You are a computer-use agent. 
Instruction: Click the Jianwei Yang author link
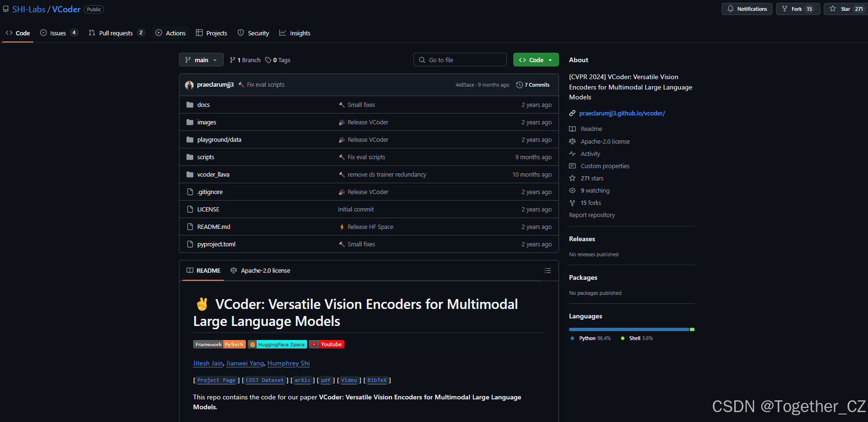click(245, 363)
